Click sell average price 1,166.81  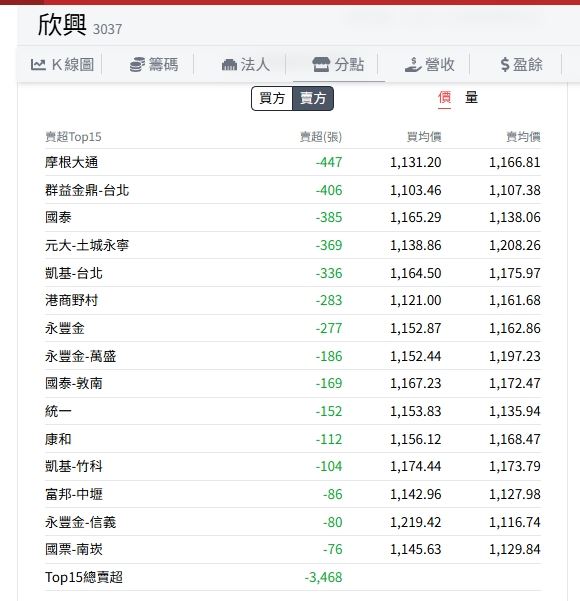(x=514, y=163)
